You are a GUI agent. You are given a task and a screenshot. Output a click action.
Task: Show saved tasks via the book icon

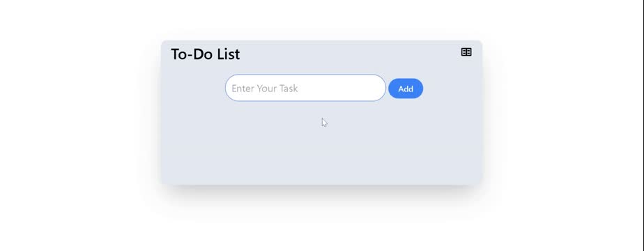(x=466, y=52)
